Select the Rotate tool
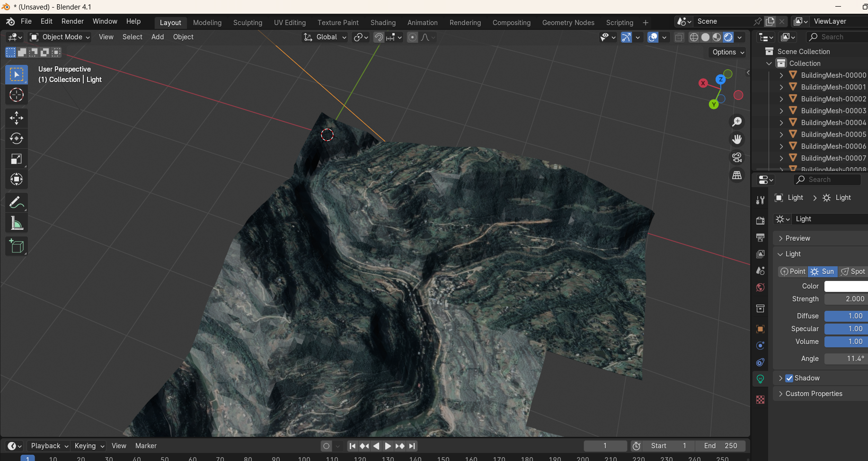 click(17, 138)
